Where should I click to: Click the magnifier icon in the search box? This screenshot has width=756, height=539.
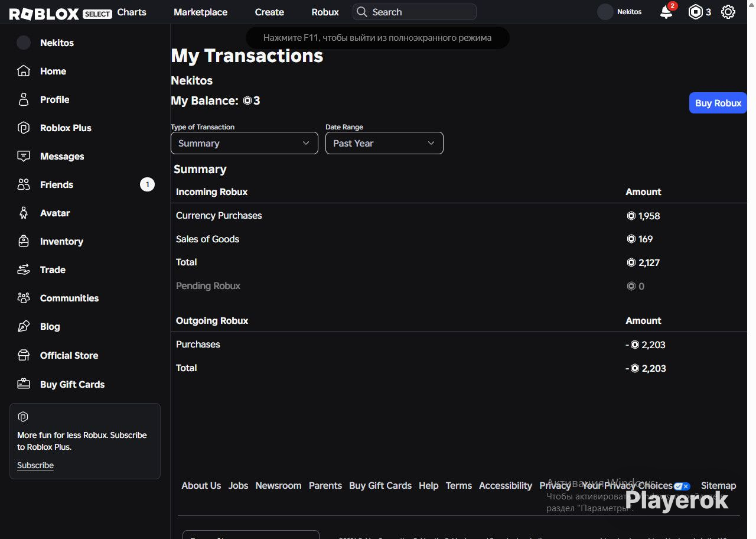tap(362, 12)
